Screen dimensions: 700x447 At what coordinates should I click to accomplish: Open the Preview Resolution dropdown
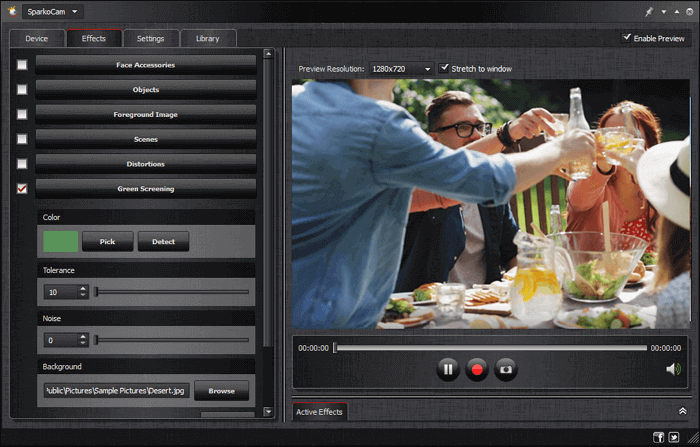tap(400, 69)
